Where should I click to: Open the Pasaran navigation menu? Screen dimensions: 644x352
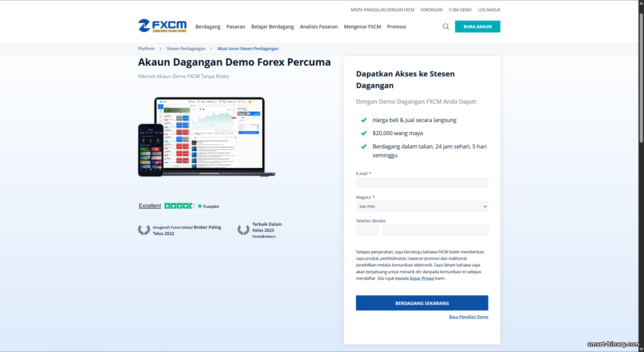tap(236, 27)
